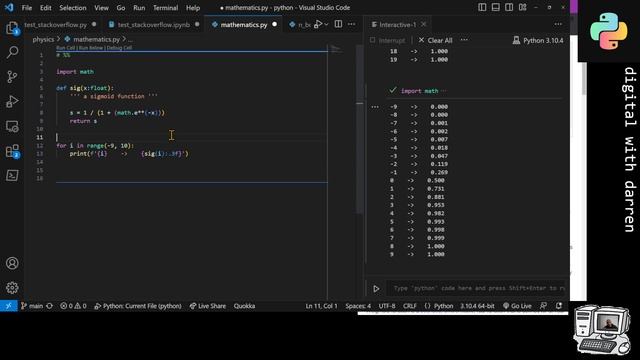
Task: Click Ln 11, Col 1 position indicator
Action: click(321, 306)
